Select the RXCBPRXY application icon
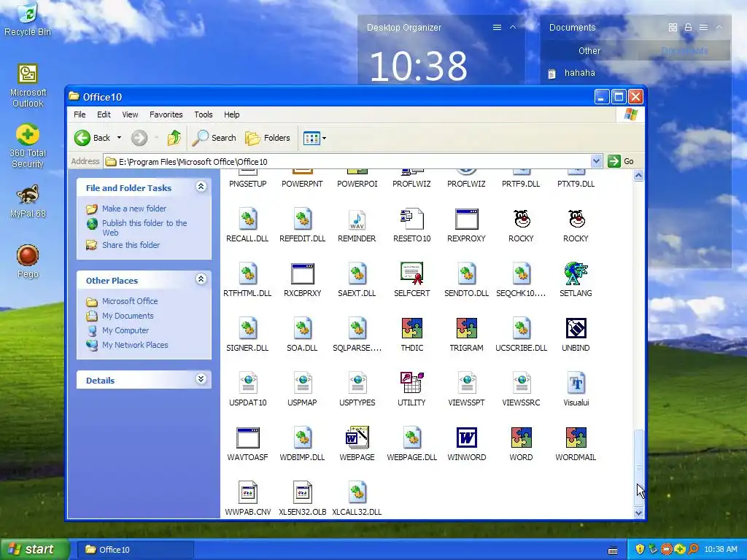The width and height of the screenshot is (747, 560). point(302,273)
